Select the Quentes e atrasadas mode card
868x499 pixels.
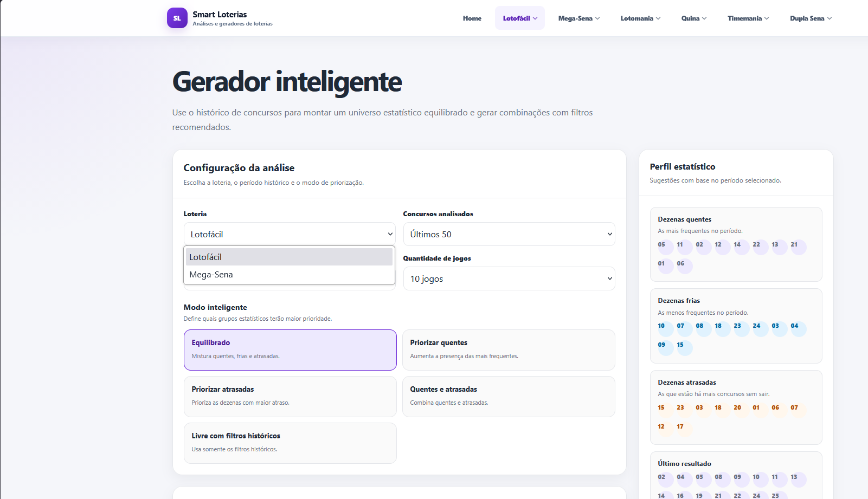pyautogui.click(x=509, y=397)
